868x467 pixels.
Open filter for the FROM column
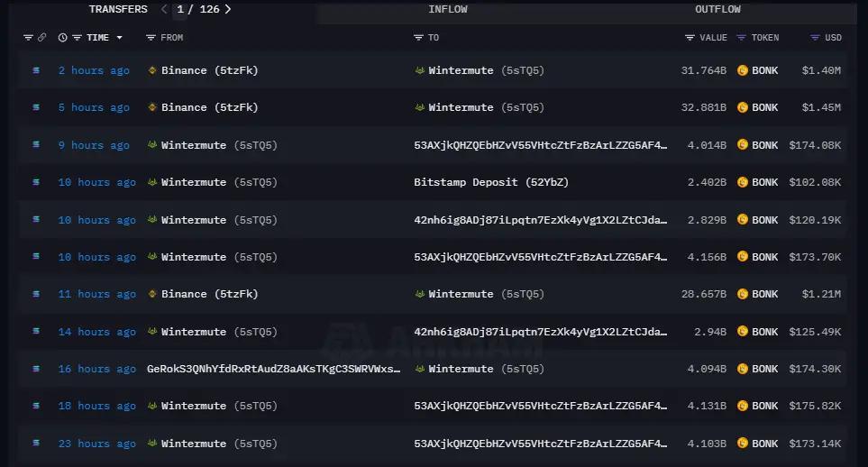pos(151,38)
